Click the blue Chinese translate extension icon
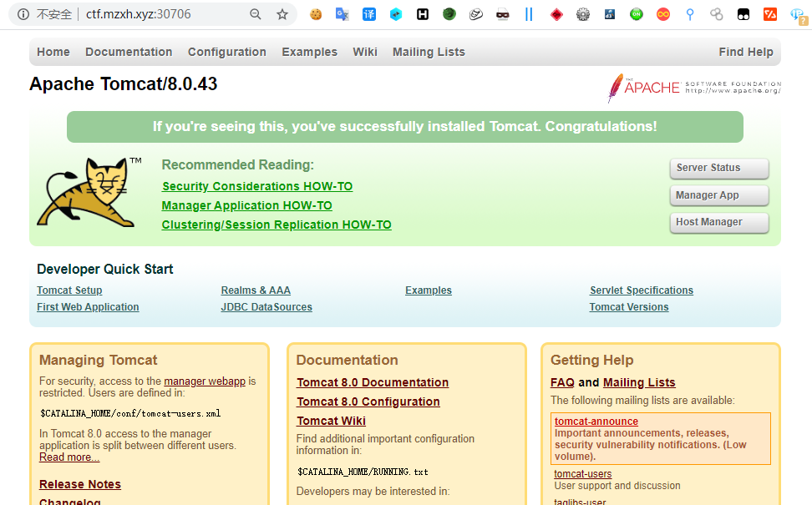Image resolution: width=812 pixels, height=505 pixels. [x=369, y=14]
